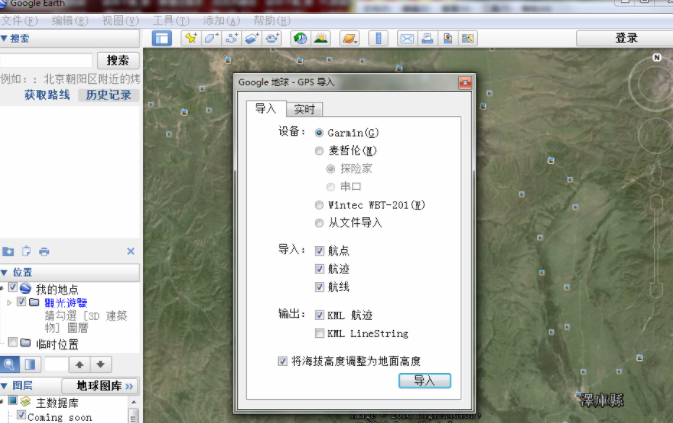Open the 帮助(H) menu
Screen dimensions: 673x423
(272, 21)
